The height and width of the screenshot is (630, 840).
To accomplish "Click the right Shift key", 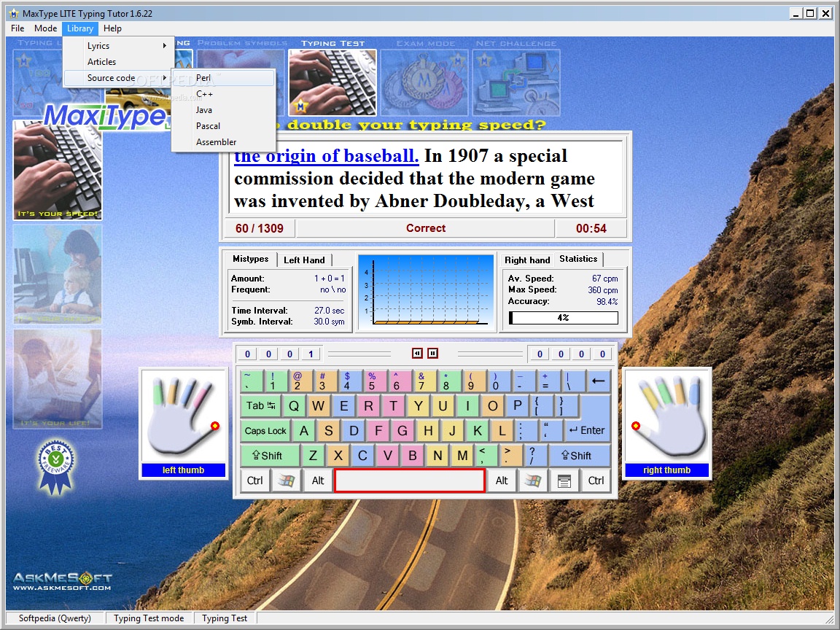I will click(580, 456).
